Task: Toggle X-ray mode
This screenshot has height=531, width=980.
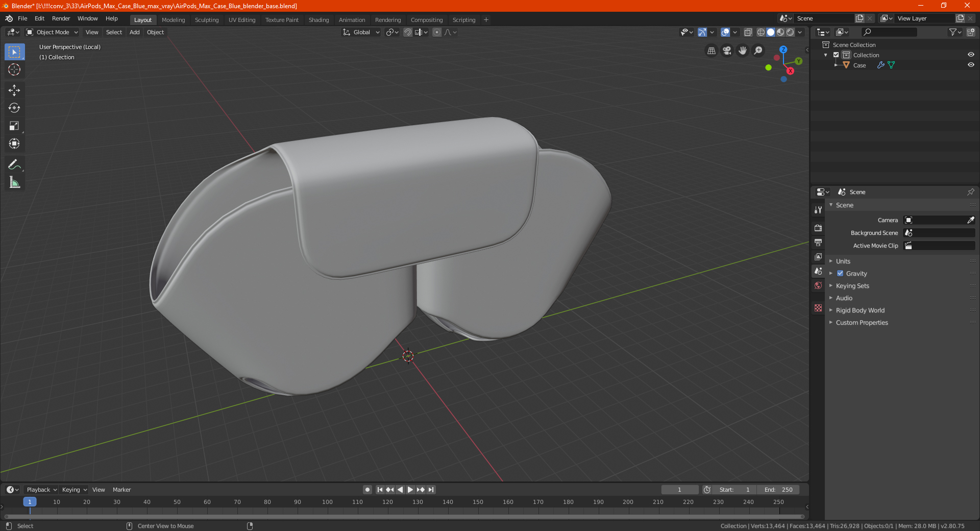Action: [748, 32]
